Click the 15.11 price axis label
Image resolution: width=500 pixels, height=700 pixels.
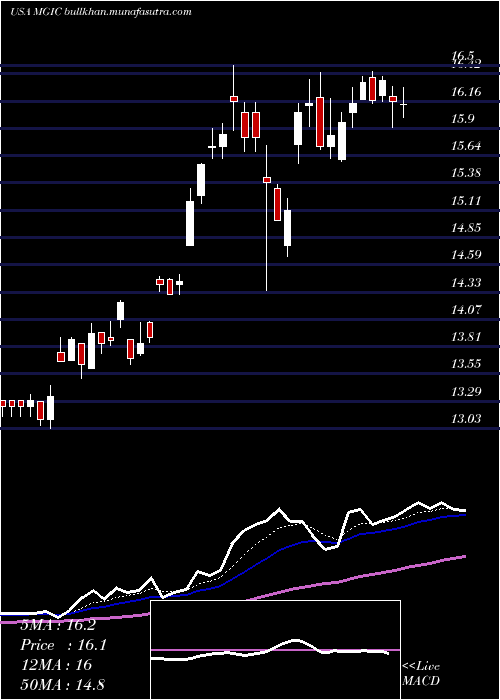coord(466,201)
